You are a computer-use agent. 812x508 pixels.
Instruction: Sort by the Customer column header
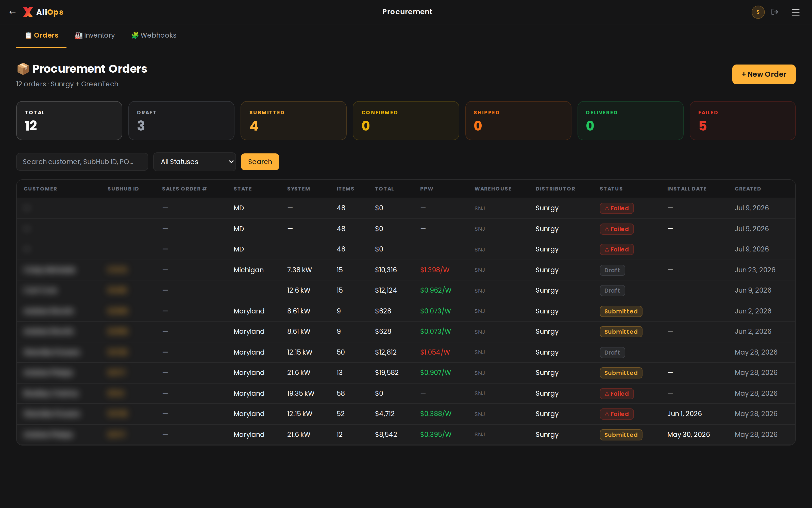pos(40,189)
